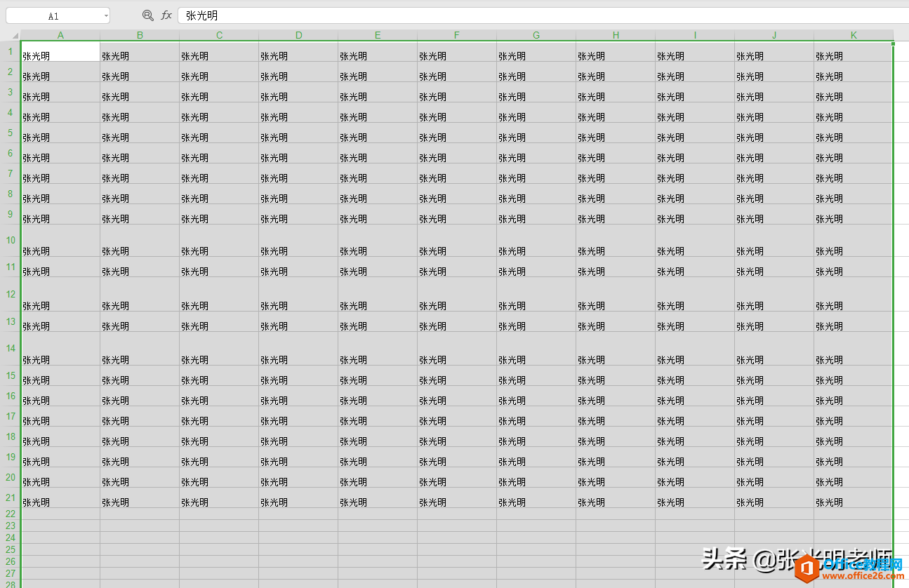
Task: Select column J header
Action: pyautogui.click(x=774, y=35)
